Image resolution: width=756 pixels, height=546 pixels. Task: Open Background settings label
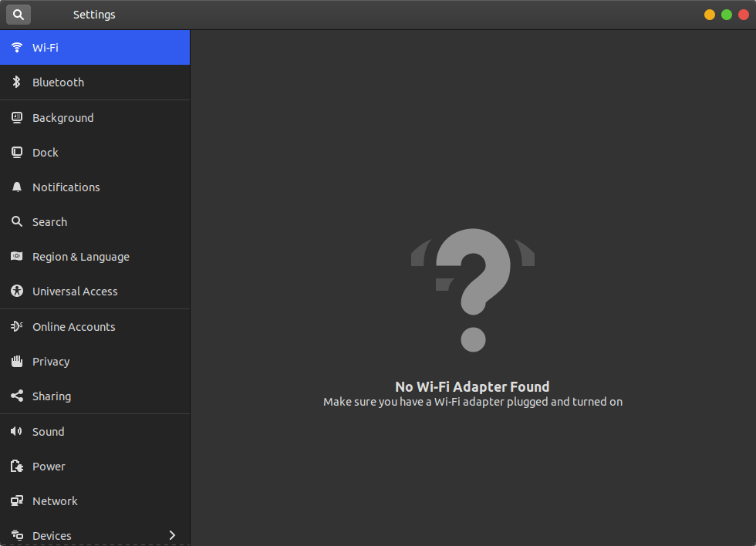[63, 118]
